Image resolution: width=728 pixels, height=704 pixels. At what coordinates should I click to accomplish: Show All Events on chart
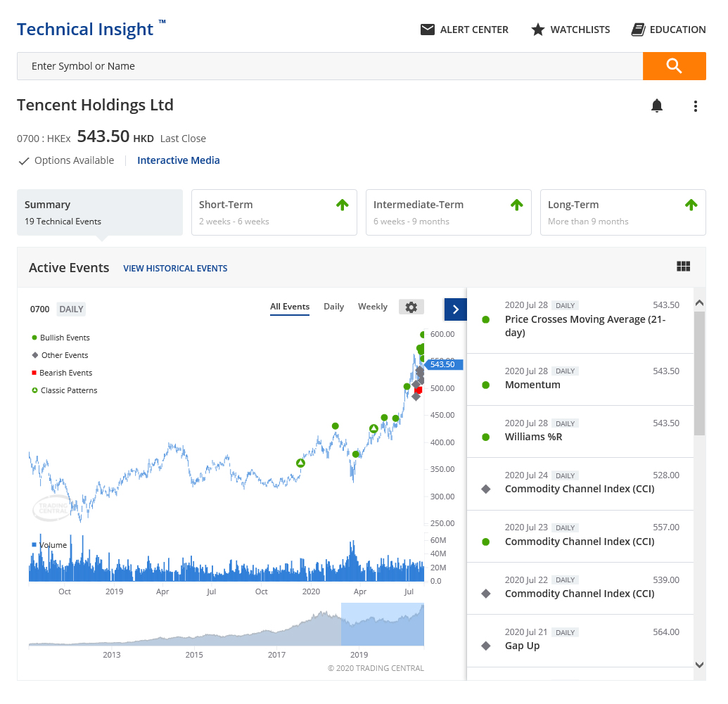290,307
